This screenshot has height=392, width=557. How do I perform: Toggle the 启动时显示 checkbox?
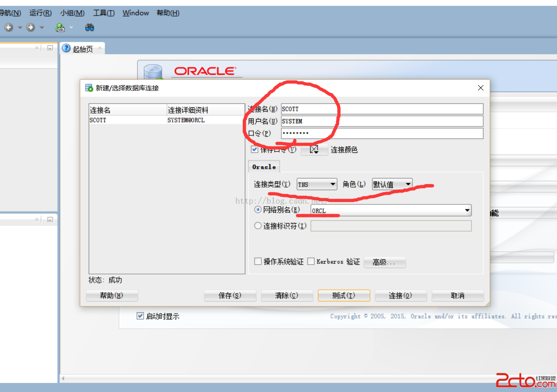(x=140, y=316)
